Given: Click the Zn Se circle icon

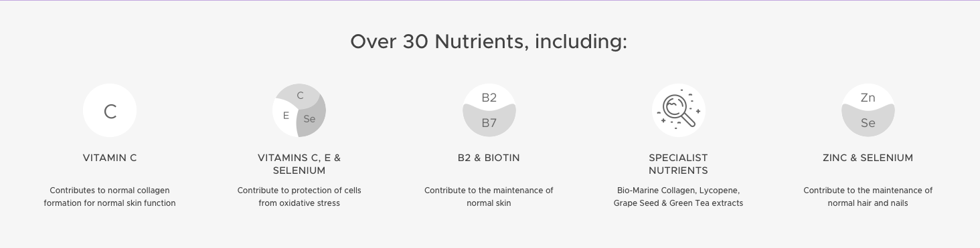Looking at the screenshot, I should [868, 110].
